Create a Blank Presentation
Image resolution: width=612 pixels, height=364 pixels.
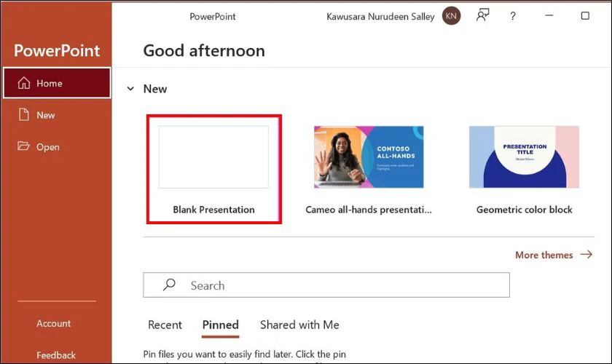pyautogui.click(x=214, y=169)
